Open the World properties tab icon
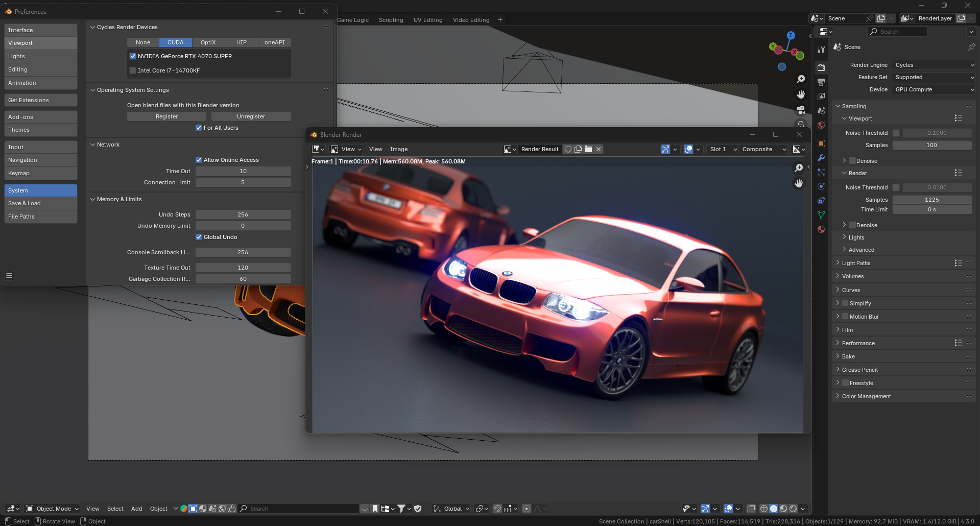This screenshot has height=526, width=980. (x=821, y=125)
